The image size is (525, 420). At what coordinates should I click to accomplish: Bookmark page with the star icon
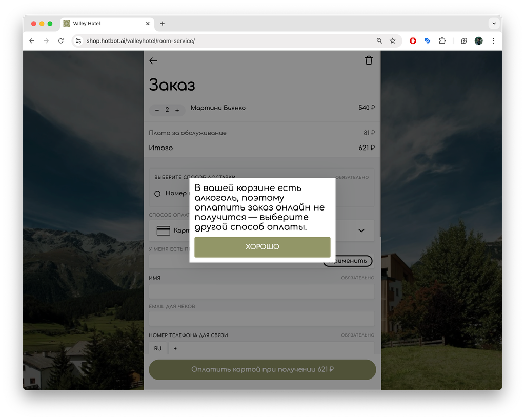pos(393,41)
